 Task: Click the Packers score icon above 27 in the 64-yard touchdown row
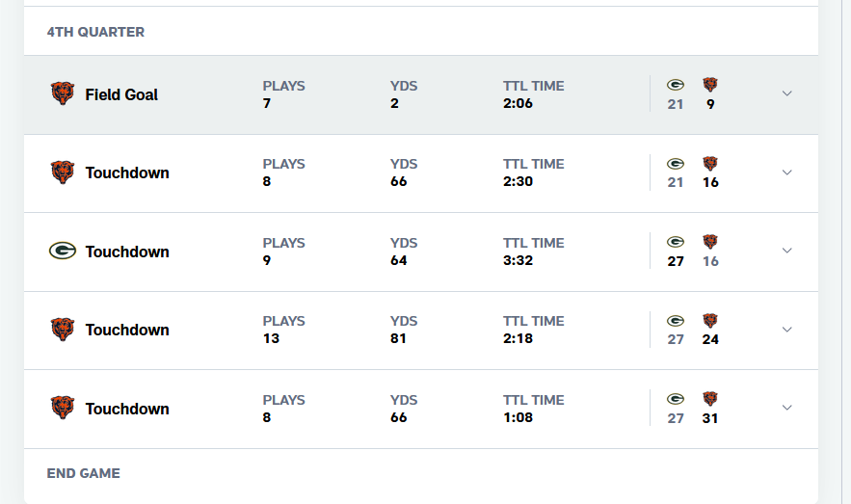pos(676,242)
